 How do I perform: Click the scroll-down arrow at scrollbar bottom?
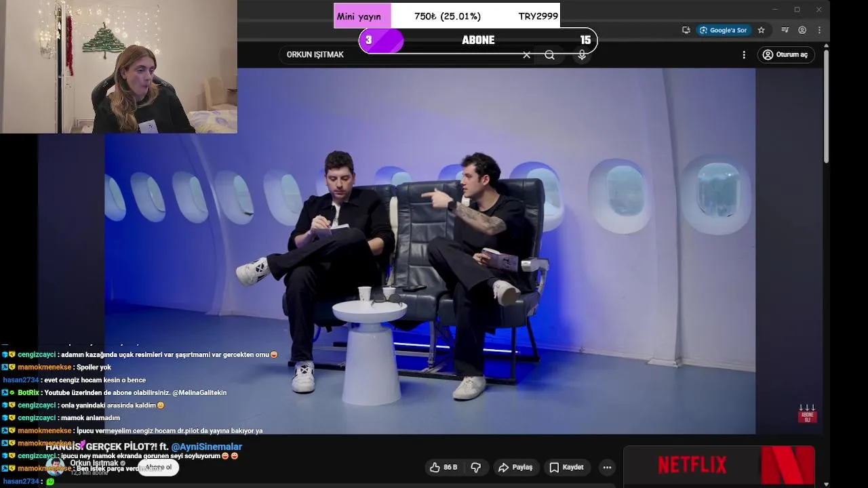coord(826,484)
